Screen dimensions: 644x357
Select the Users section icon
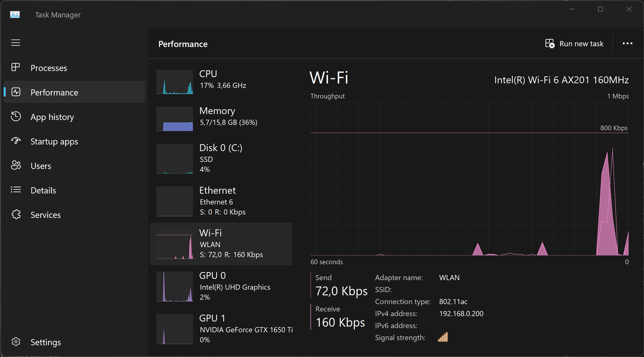tap(15, 165)
